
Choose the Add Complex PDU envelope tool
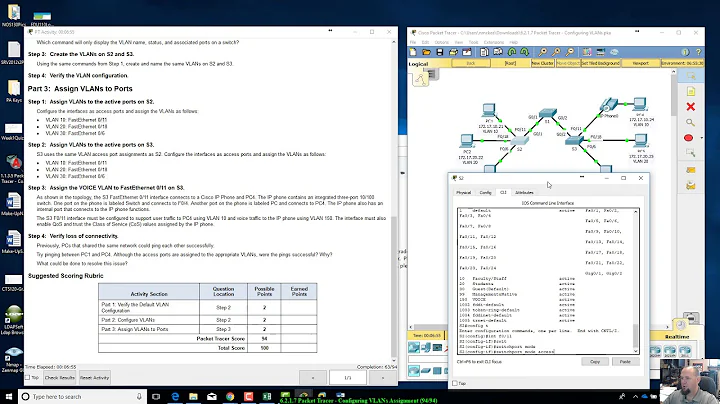pos(691,185)
